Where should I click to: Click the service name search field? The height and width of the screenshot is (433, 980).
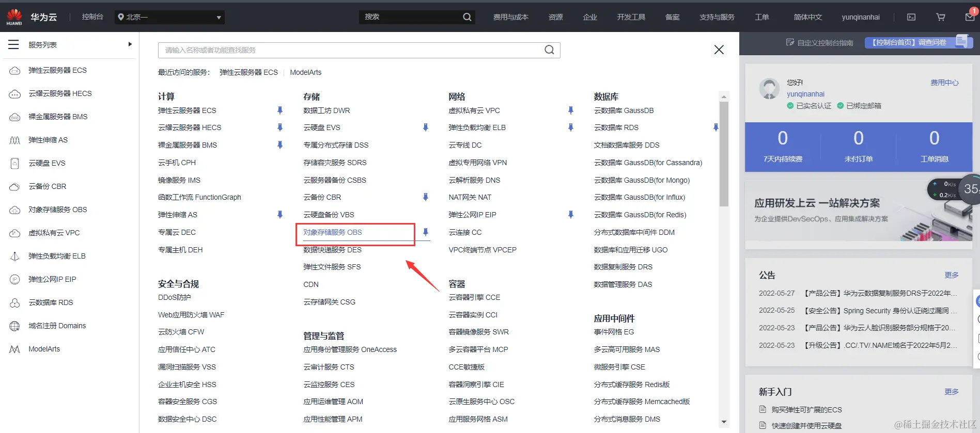(359, 50)
